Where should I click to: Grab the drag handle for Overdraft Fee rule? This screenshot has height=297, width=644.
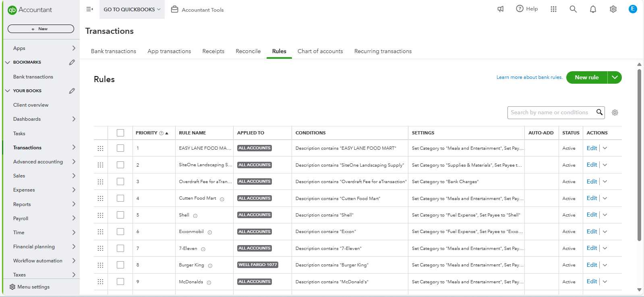coord(100,182)
